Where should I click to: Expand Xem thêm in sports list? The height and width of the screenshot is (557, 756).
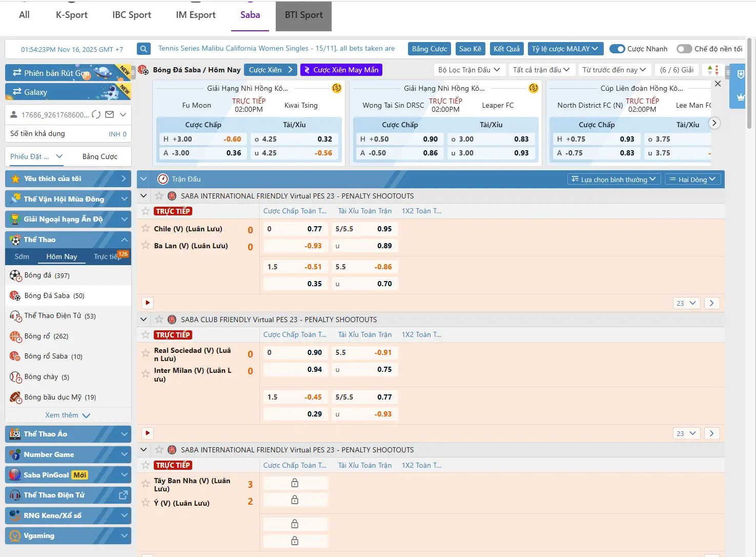click(x=67, y=415)
